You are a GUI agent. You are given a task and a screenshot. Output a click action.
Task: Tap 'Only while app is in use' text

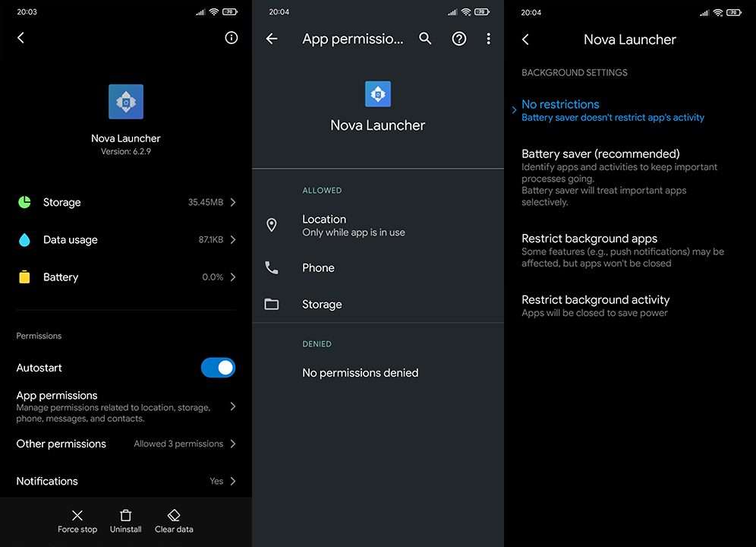(354, 232)
